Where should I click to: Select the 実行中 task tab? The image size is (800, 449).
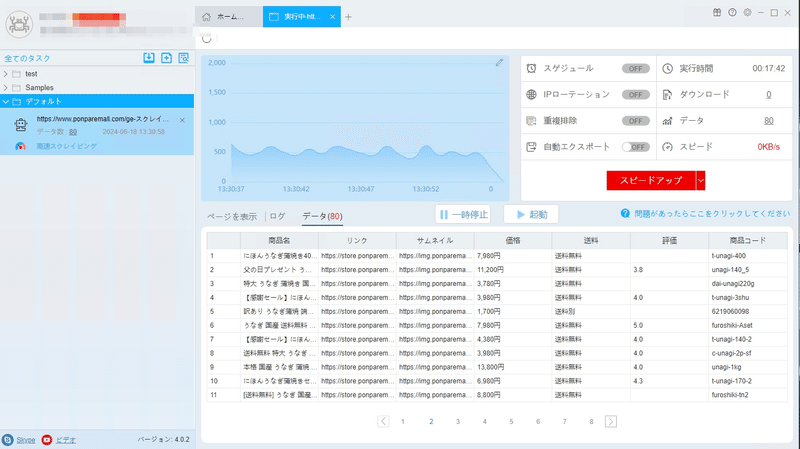point(302,17)
